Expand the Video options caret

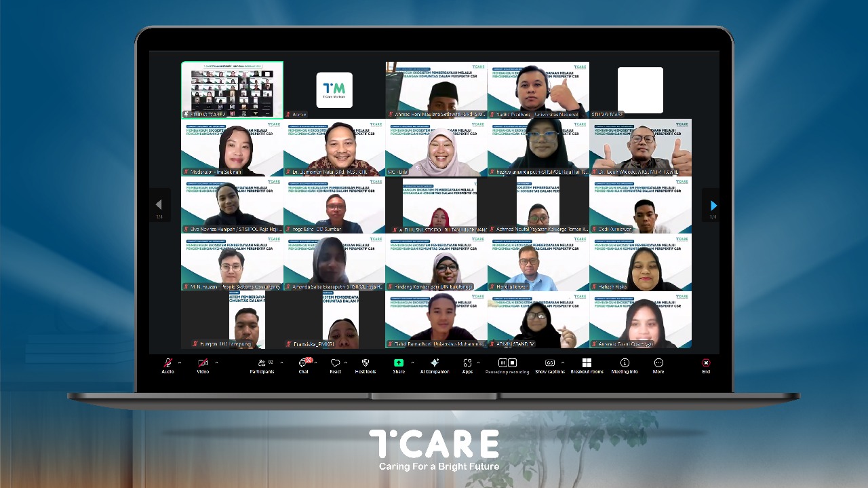point(216,362)
